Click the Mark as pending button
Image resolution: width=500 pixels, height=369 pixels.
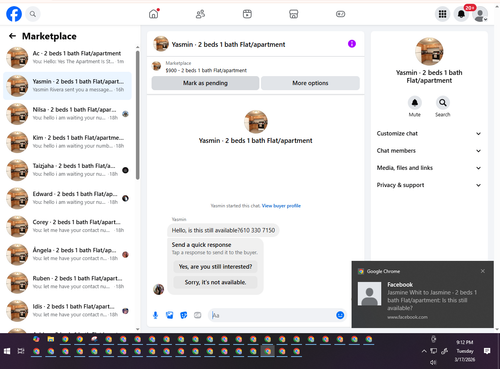tap(205, 83)
